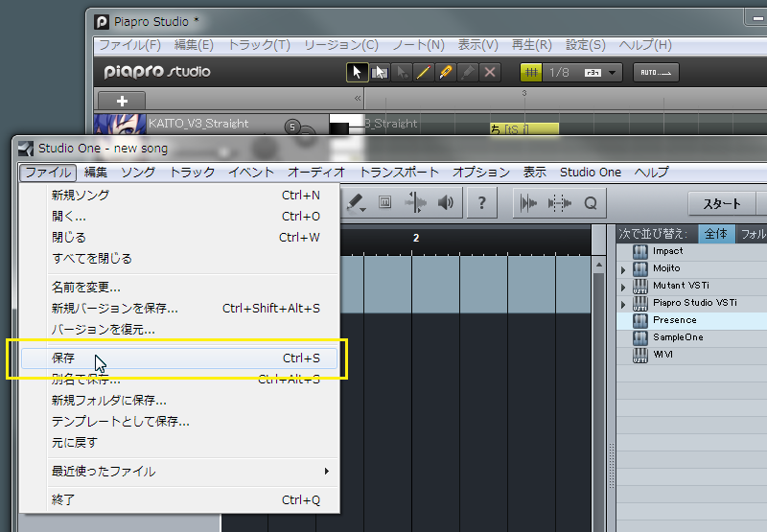The height and width of the screenshot is (532, 767).
Task: Toggle the yellow grid snap button
Action: point(531,72)
